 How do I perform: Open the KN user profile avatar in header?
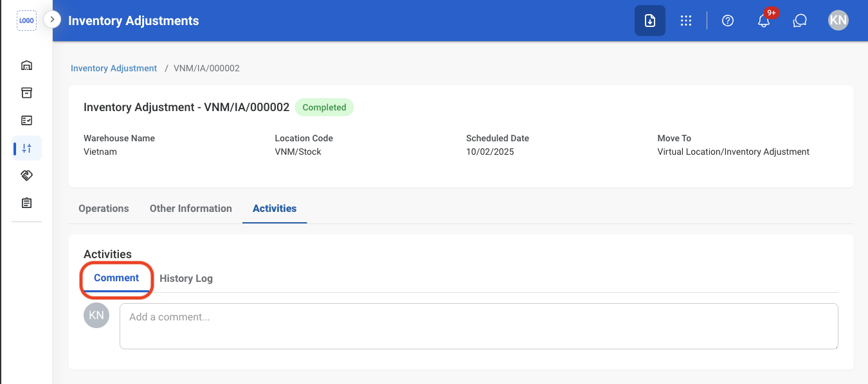838,21
